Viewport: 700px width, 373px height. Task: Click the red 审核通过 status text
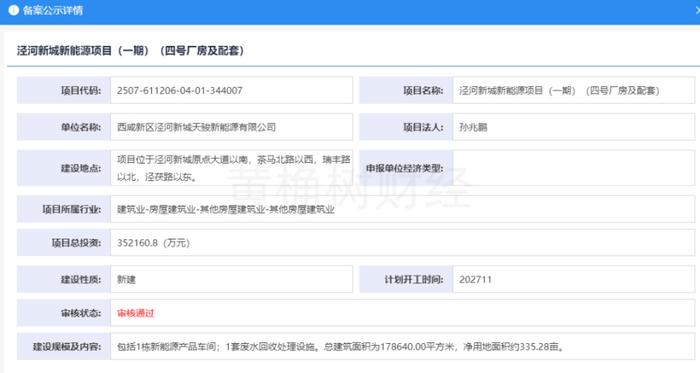(x=135, y=313)
